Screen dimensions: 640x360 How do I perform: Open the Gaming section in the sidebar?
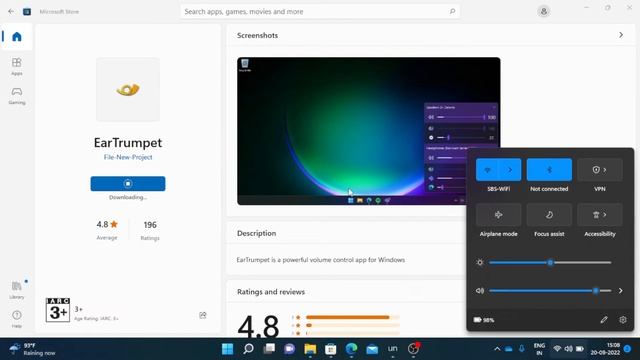coord(17,96)
